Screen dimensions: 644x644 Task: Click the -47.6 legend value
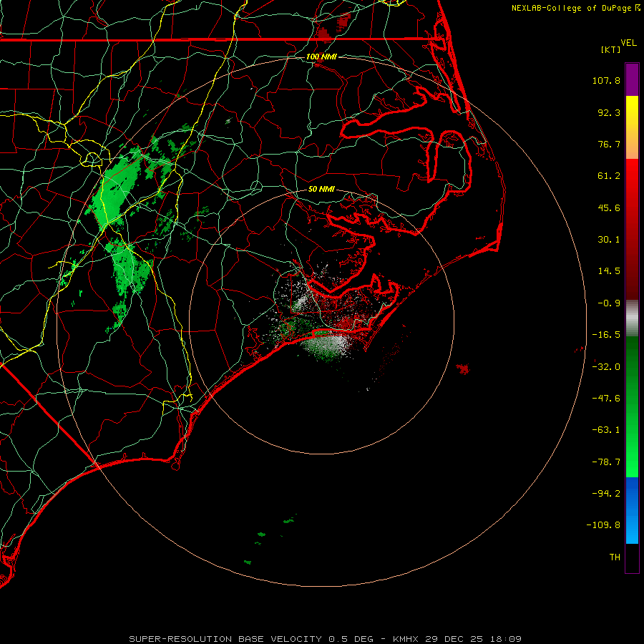(x=606, y=399)
